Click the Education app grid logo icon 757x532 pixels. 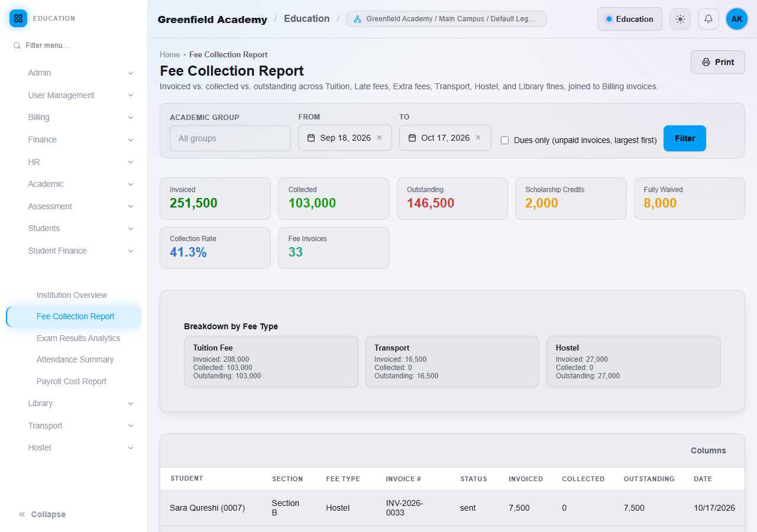pyautogui.click(x=18, y=18)
